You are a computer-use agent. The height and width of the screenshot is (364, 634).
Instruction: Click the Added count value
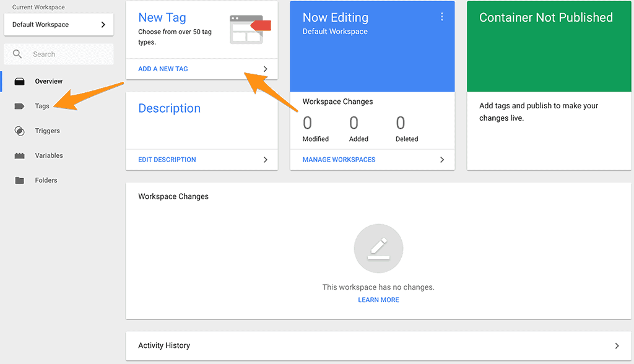[354, 123]
